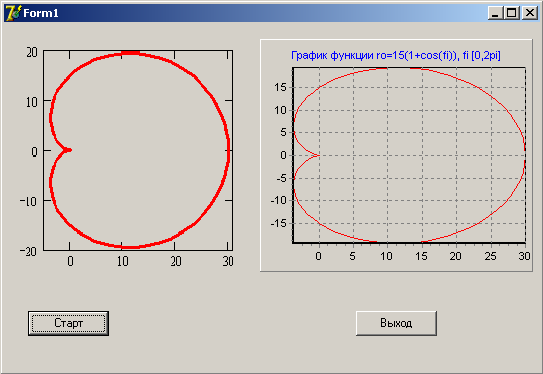Click the y-axis label 5 on right chart
The height and width of the screenshot is (374, 543).
click(x=284, y=132)
